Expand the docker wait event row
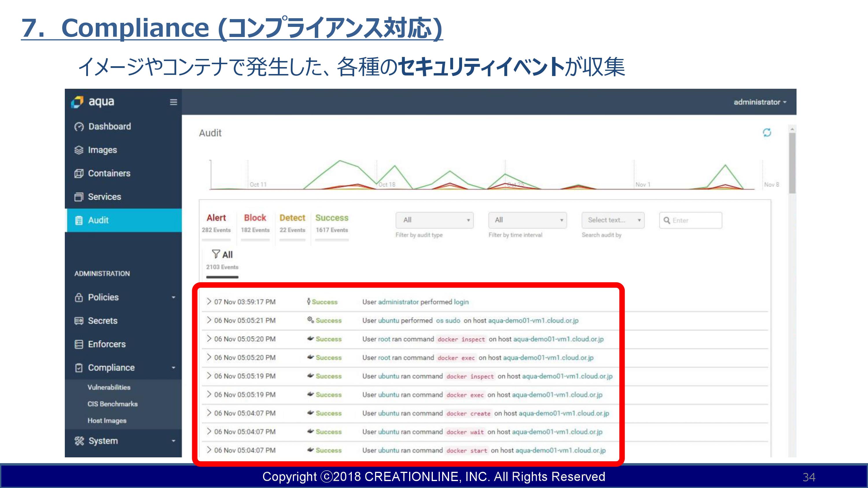 (x=209, y=431)
